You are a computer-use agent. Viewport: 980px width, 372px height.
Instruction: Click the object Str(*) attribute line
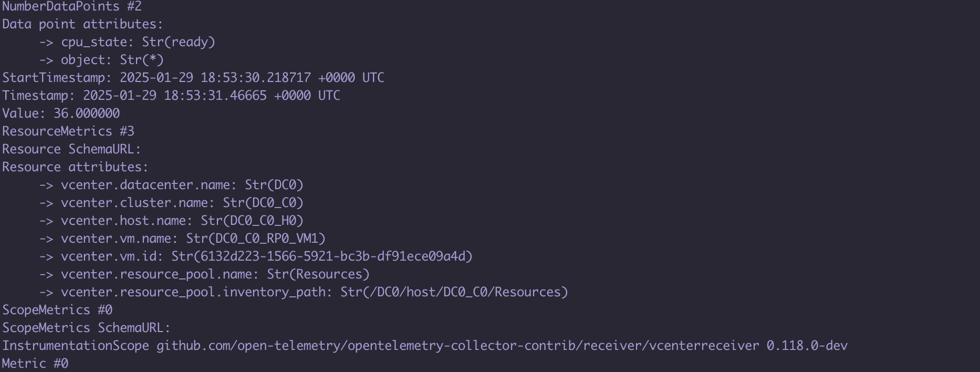point(102,60)
